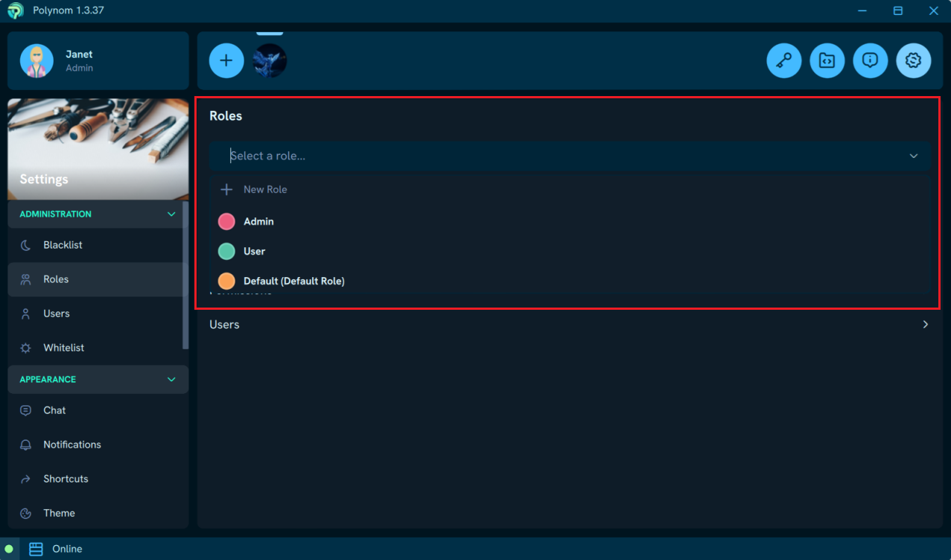Select the dark blue server avatar
Screen dimensions: 951x560
(x=270, y=60)
